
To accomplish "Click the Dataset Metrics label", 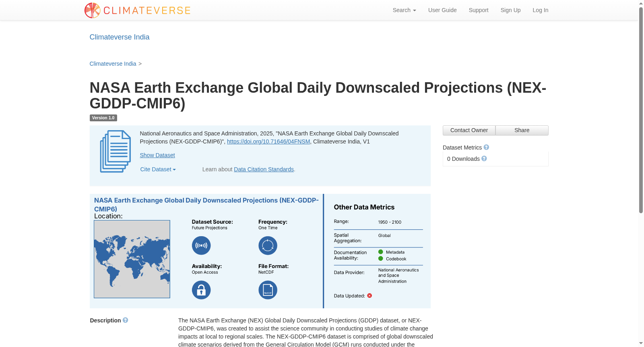I will tap(462, 148).
